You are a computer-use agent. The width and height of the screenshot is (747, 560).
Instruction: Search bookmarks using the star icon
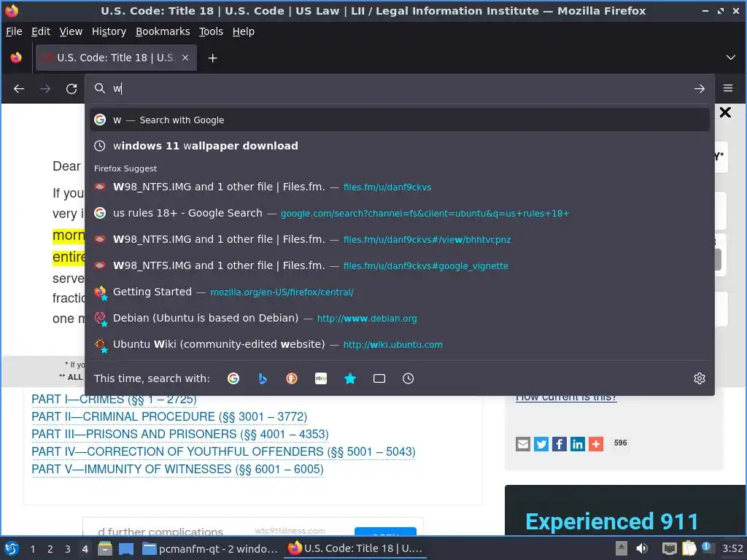pyautogui.click(x=350, y=378)
